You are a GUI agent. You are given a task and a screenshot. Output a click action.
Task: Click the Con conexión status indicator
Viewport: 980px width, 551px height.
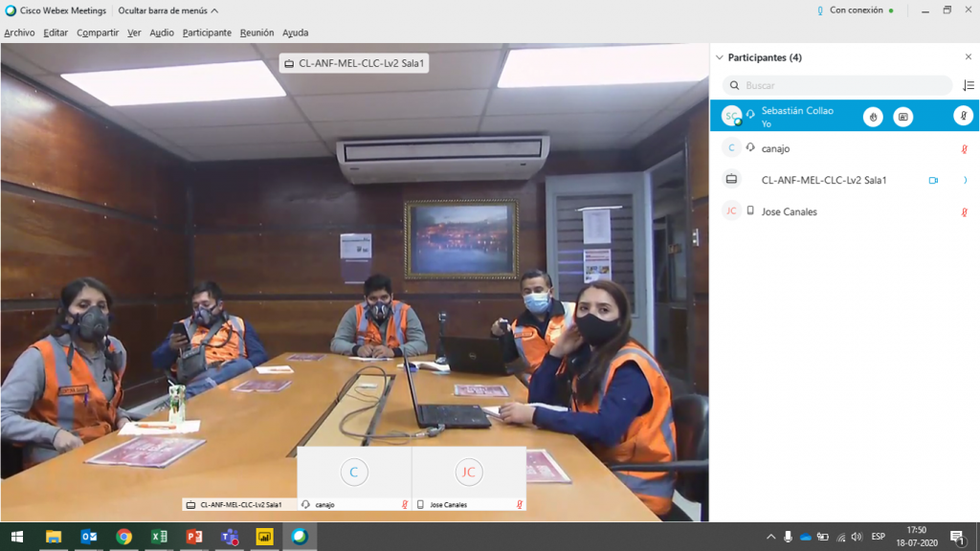pos(857,11)
